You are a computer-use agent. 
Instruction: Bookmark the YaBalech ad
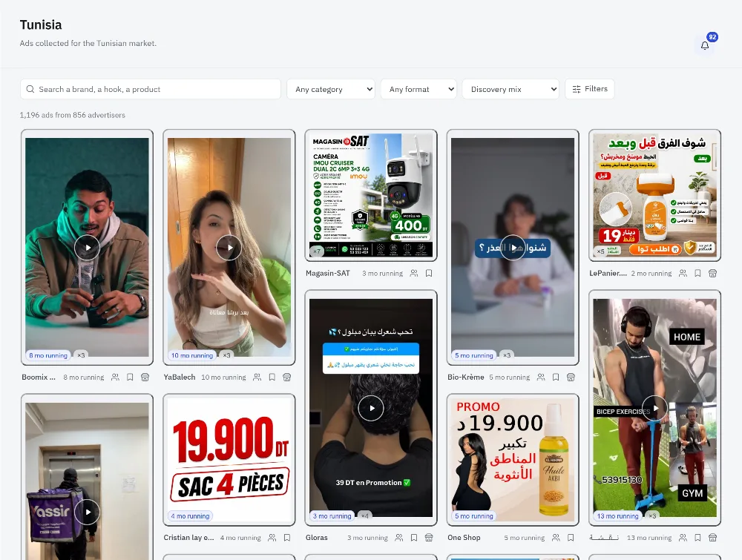point(272,377)
